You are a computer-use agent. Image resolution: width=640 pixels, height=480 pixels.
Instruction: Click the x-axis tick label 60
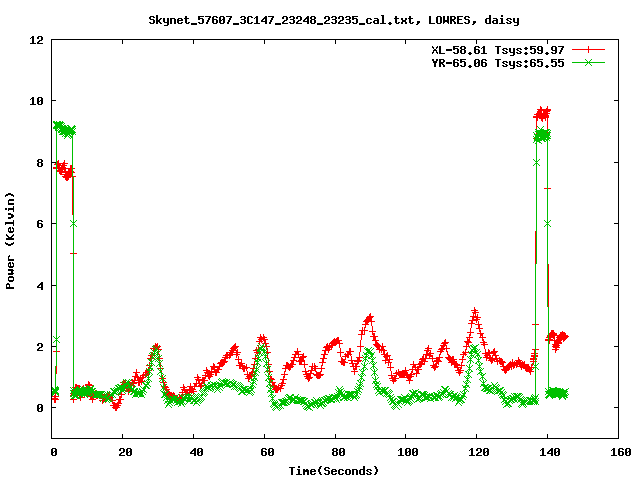[267, 452]
